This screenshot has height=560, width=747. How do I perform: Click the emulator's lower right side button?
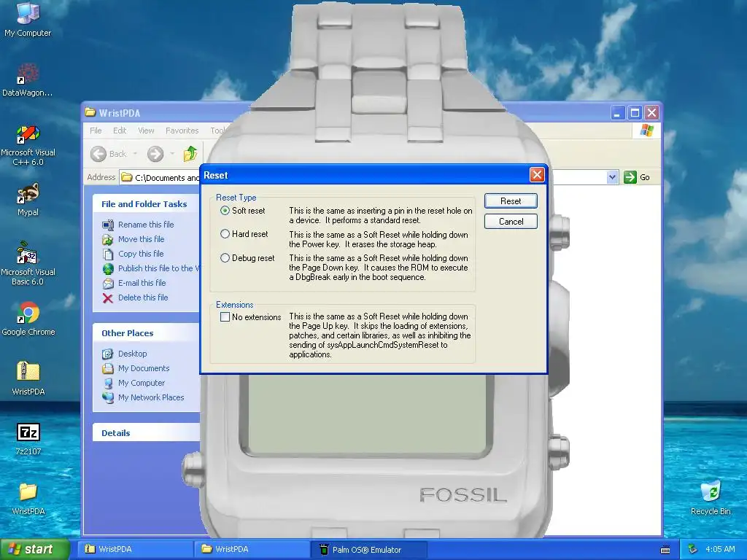click(x=559, y=452)
